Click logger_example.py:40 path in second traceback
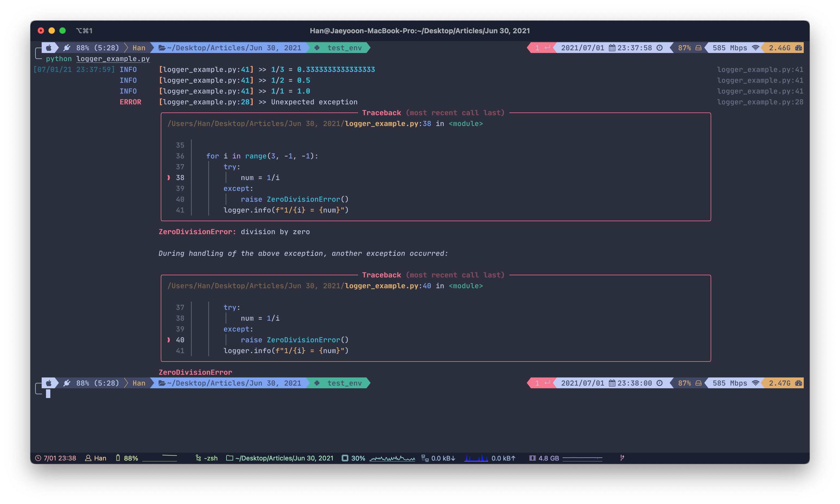The image size is (840, 504). tap(388, 286)
